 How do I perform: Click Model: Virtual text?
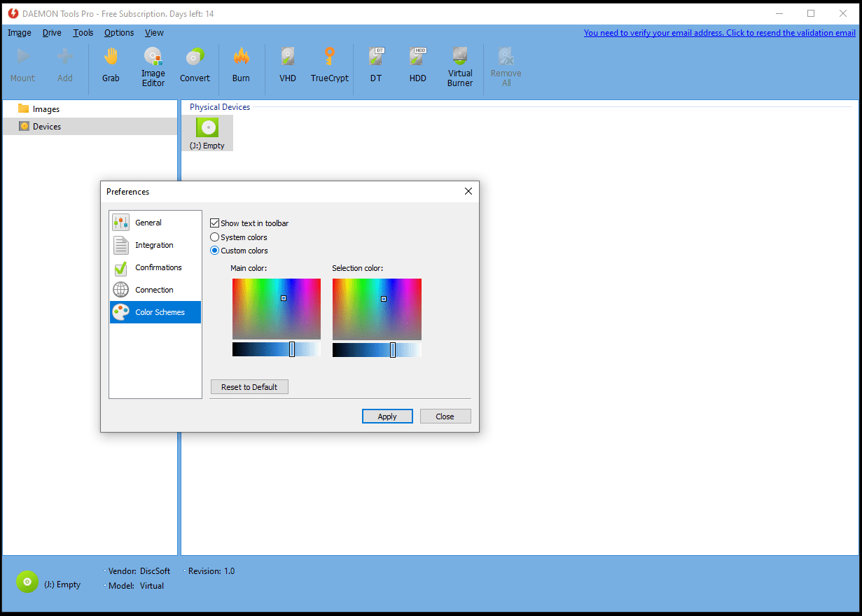136,586
